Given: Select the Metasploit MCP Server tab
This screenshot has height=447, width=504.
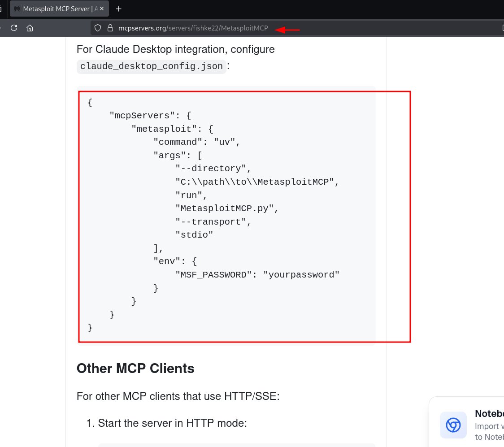Looking at the screenshot, I should pyautogui.click(x=60, y=9).
